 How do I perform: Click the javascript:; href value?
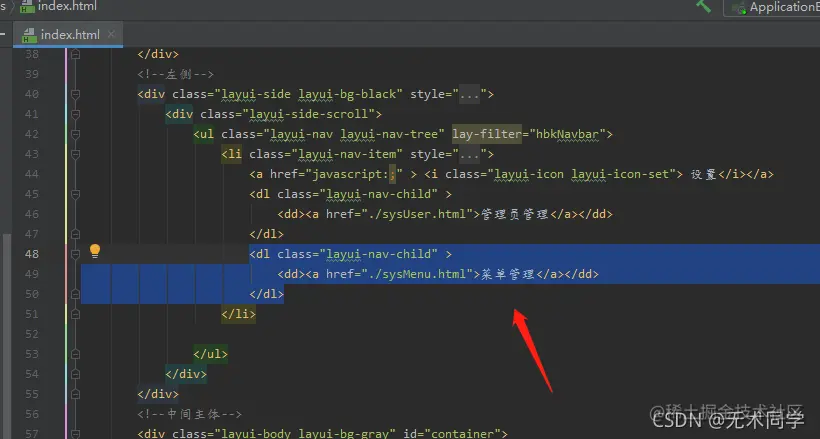click(354, 174)
